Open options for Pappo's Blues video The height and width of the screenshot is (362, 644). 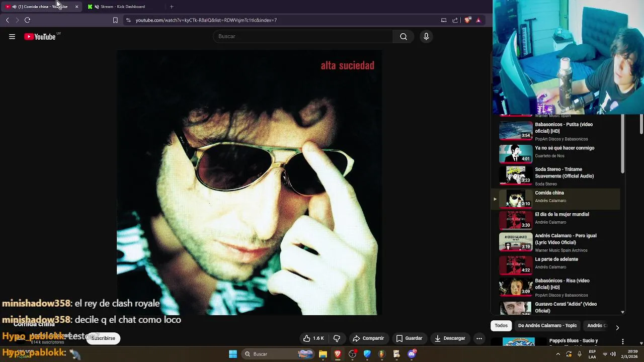(623, 341)
